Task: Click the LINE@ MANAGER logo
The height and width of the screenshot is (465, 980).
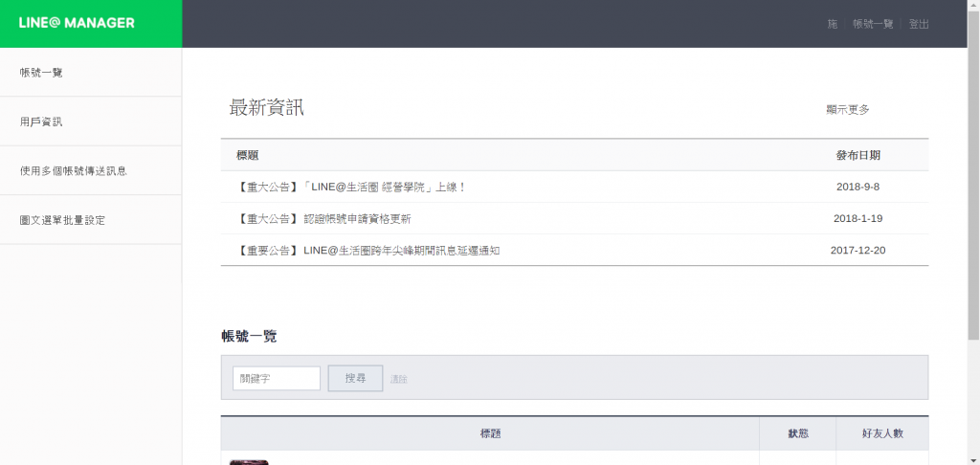Action: tap(77, 23)
